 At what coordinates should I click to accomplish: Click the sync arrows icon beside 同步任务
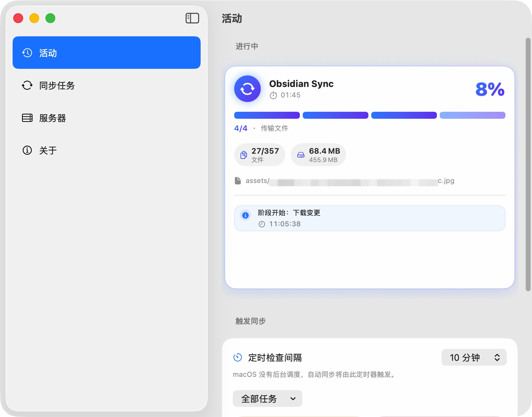pos(27,86)
